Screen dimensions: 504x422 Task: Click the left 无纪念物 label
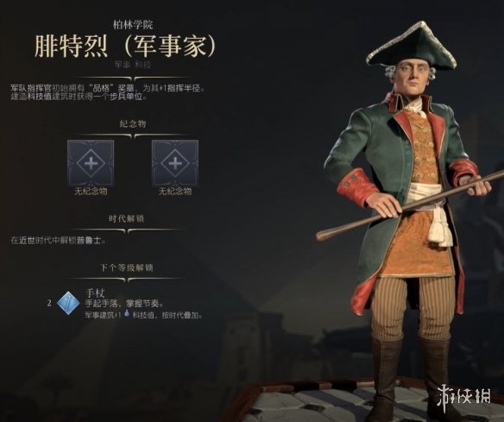pos(91,192)
